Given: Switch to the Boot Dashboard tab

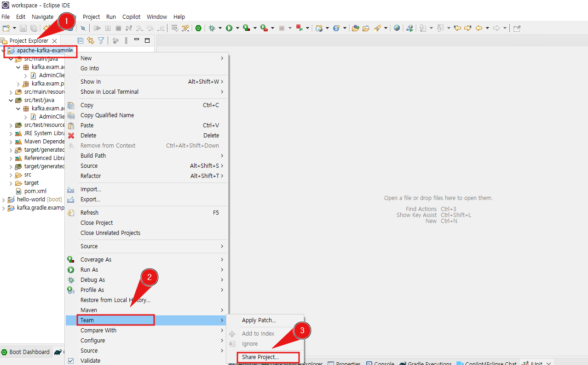Looking at the screenshot, I should (x=26, y=352).
